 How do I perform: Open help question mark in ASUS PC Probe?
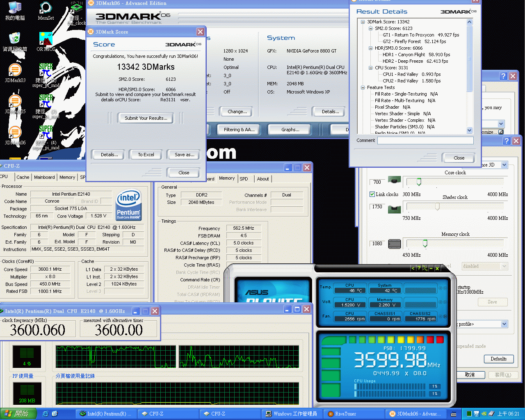coord(419,268)
